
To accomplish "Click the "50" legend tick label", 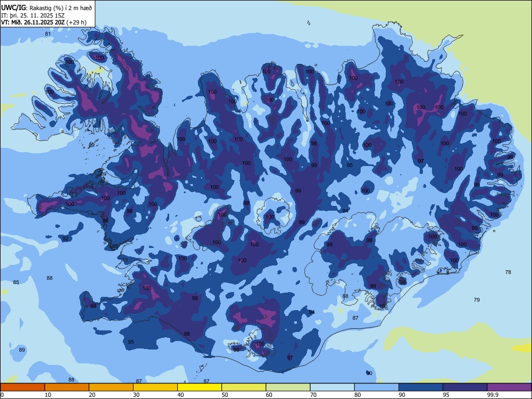I will (x=225, y=395).
